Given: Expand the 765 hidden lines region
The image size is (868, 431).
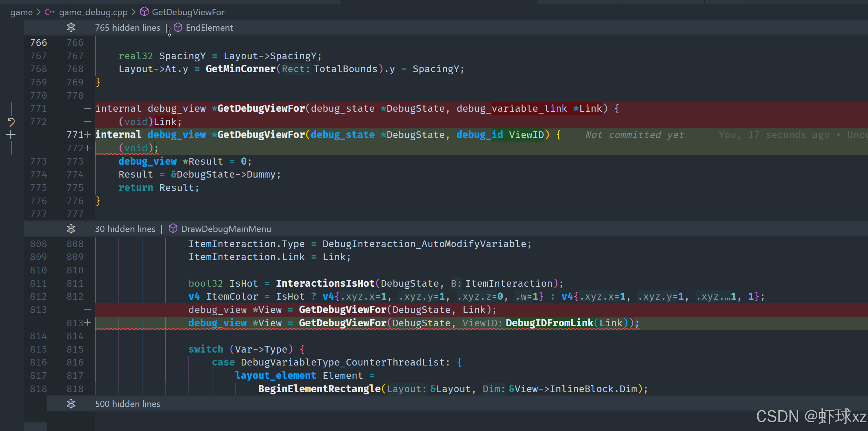Looking at the screenshot, I should click(127, 28).
